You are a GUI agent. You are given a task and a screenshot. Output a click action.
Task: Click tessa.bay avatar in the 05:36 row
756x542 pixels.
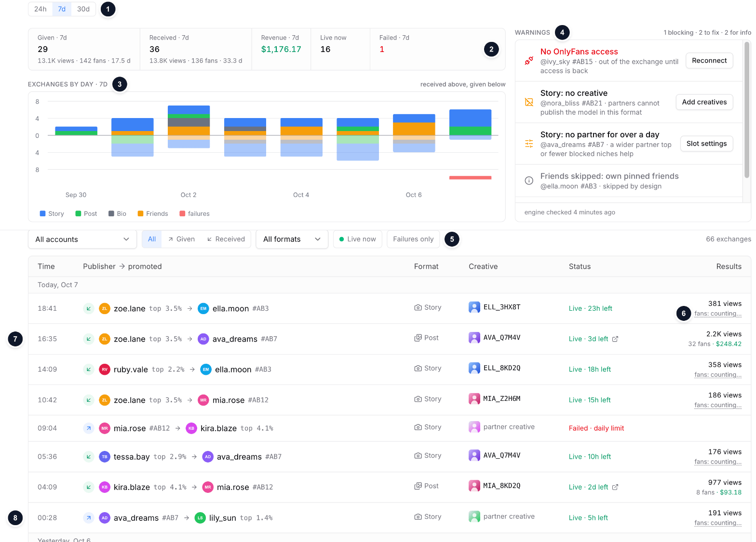point(105,457)
